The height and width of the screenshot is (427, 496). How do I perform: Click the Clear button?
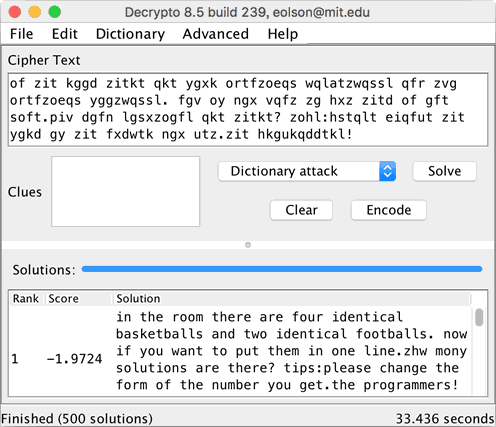[x=301, y=210]
